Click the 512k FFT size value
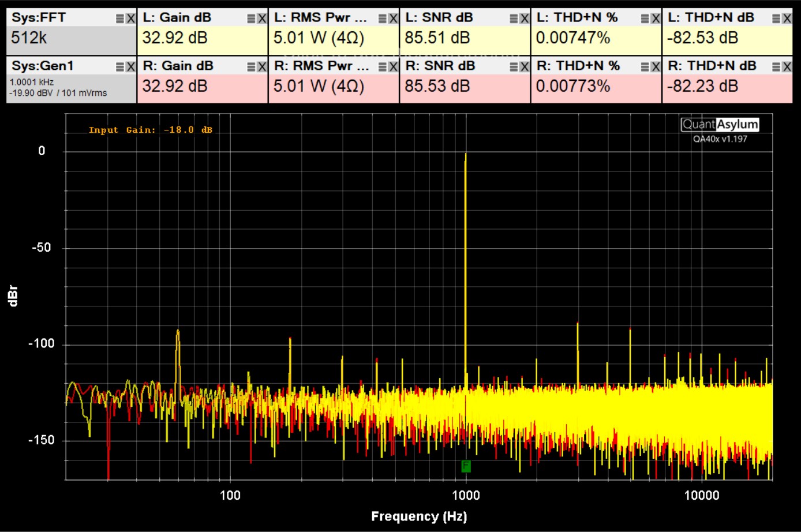 [29, 38]
